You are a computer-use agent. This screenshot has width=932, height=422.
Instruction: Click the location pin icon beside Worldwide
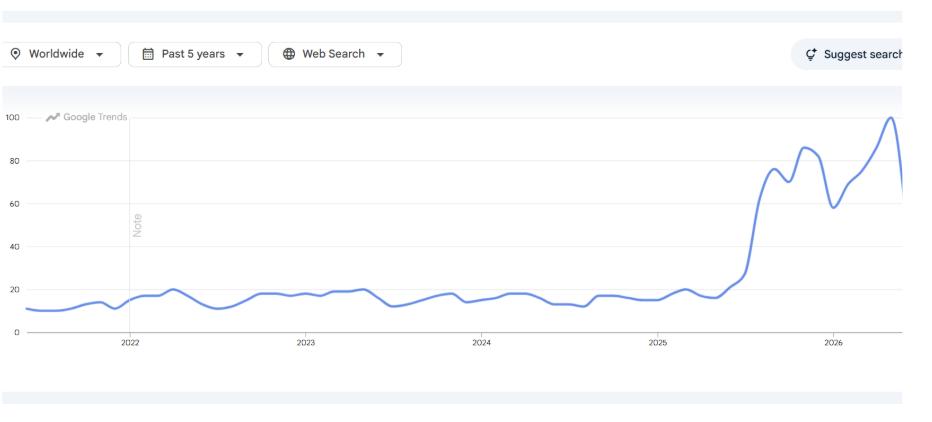click(x=15, y=54)
